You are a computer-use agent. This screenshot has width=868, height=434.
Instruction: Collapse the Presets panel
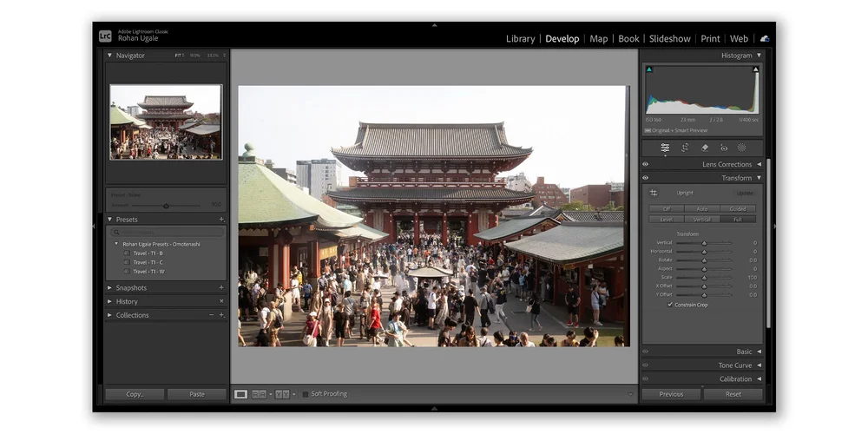(x=109, y=220)
